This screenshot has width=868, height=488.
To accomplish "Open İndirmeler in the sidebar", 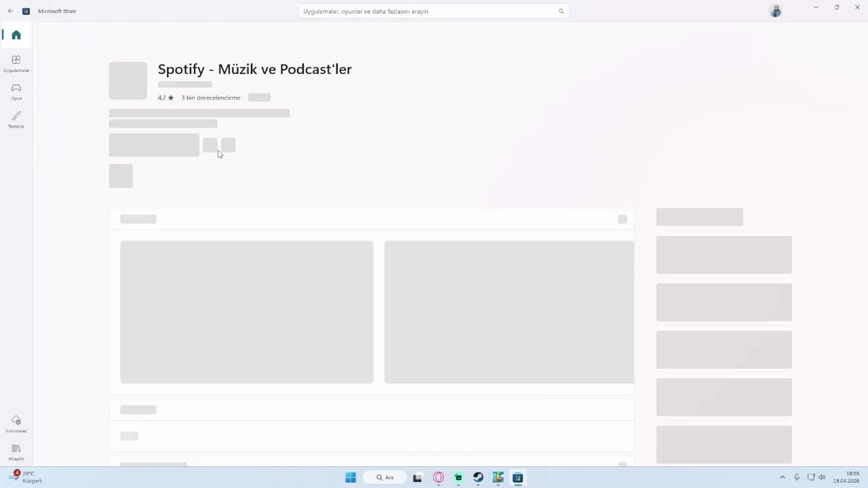I will click(16, 424).
